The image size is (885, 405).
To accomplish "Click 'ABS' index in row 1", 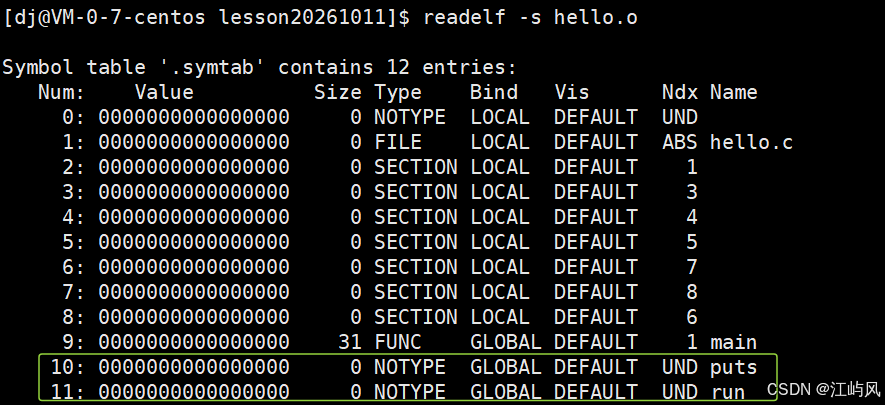I will coord(680,142).
